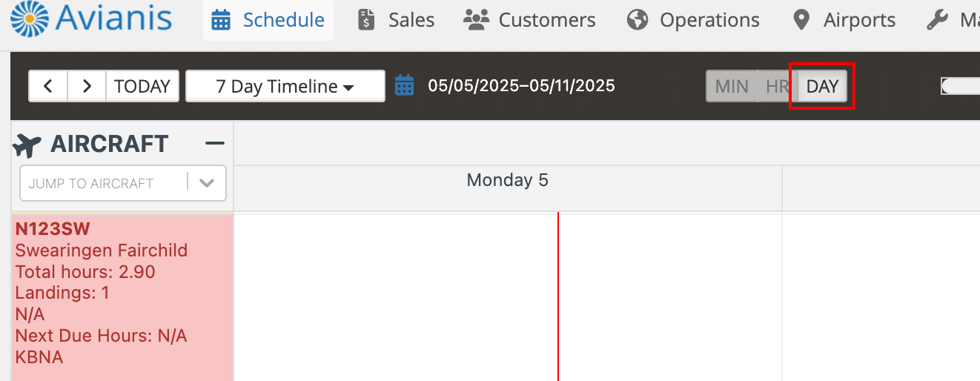Select the DAY scale toggle

click(x=822, y=86)
